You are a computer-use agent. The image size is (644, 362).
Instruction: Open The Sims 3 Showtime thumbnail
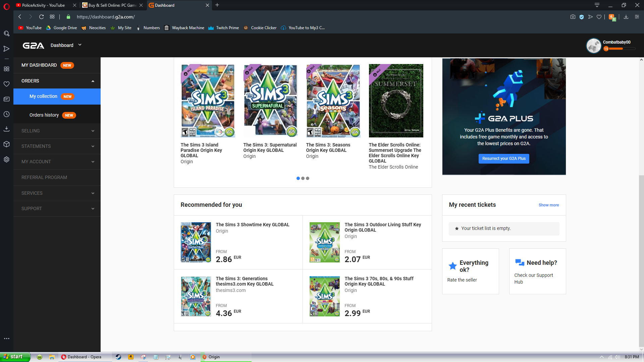click(196, 242)
